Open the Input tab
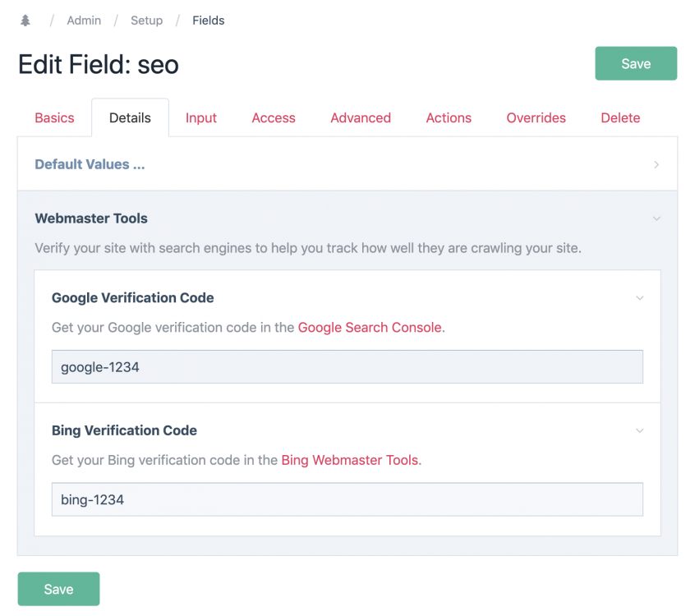Screen dimensions: 695x616 pyautogui.click(x=201, y=117)
